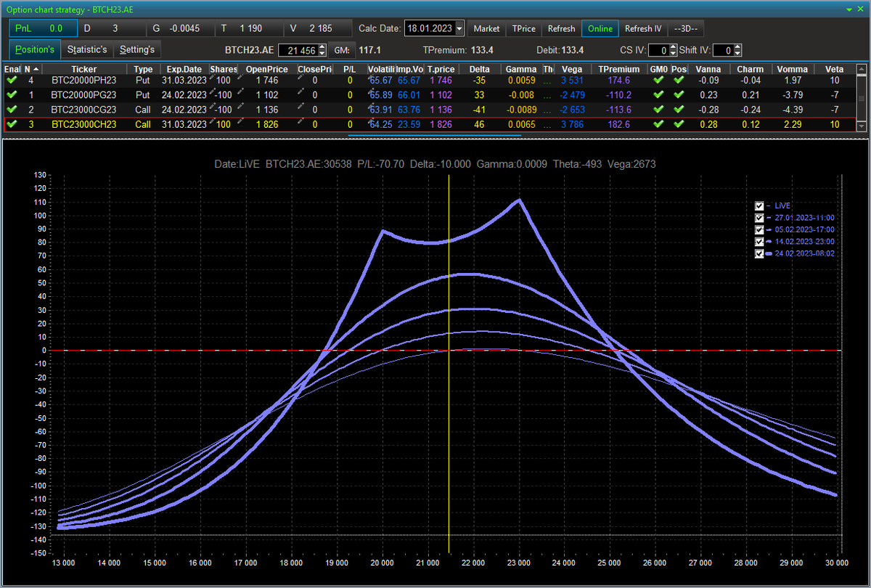Click the edit pencil in BTC23000CG23 Shares cell
Image resolution: width=871 pixels, height=588 pixels.
click(x=213, y=106)
